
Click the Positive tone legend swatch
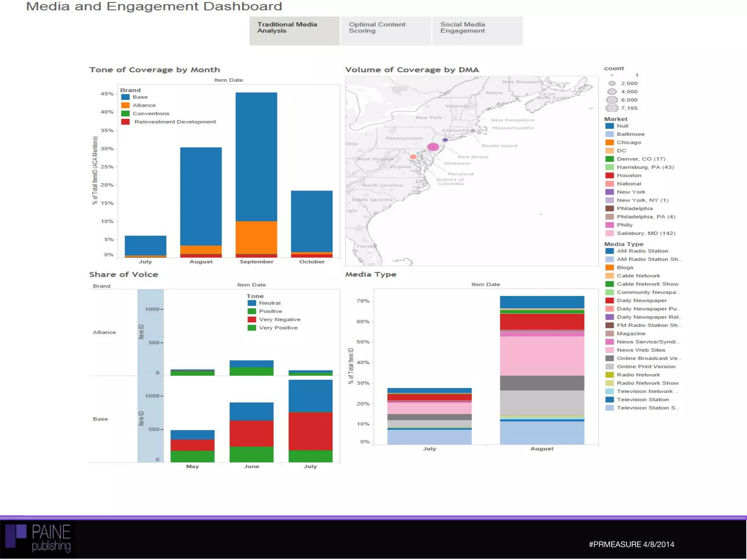[x=252, y=311]
